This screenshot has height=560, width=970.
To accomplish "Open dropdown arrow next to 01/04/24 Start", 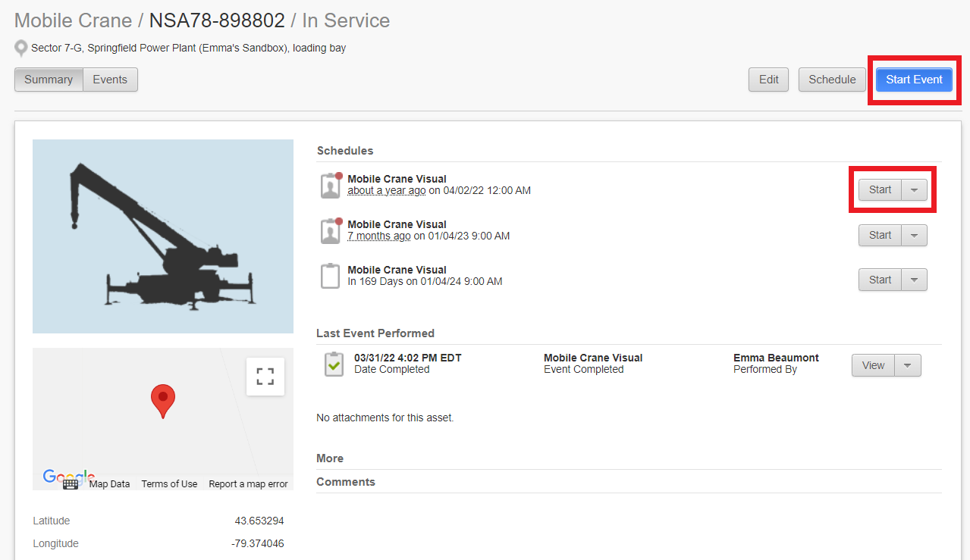I will (915, 280).
